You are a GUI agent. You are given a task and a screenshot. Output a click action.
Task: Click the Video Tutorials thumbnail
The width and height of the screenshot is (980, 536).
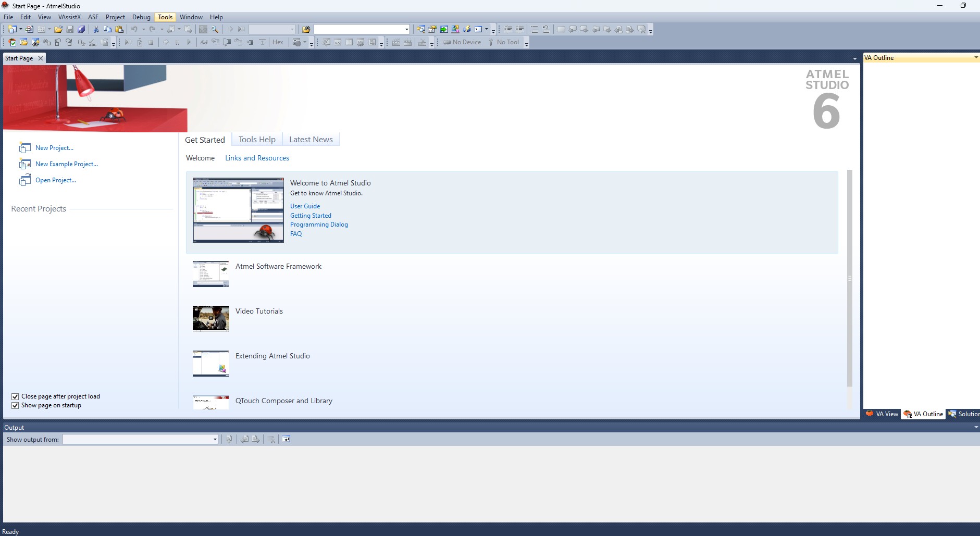(211, 318)
